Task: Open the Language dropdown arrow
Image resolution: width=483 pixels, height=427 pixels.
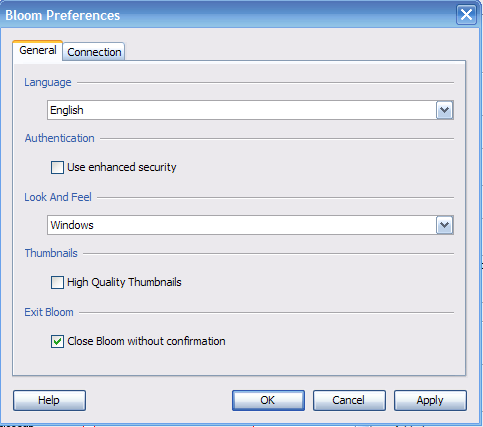Action: (x=445, y=110)
